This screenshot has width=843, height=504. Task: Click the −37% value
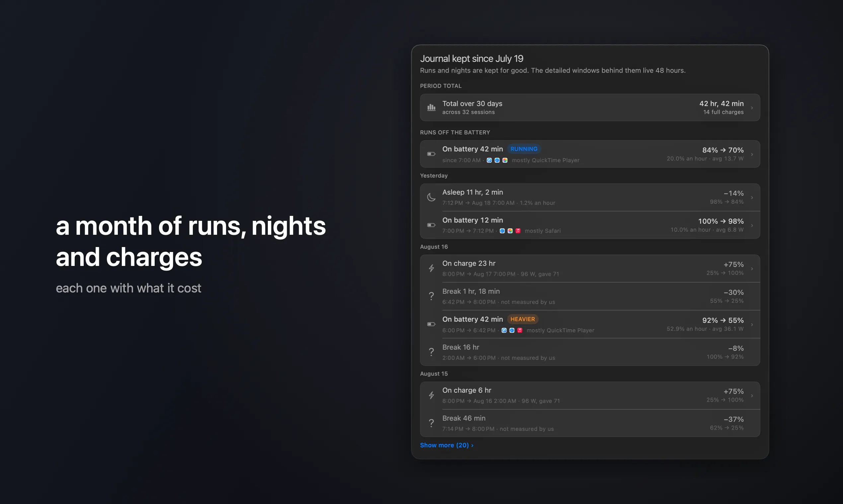click(733, 419)
